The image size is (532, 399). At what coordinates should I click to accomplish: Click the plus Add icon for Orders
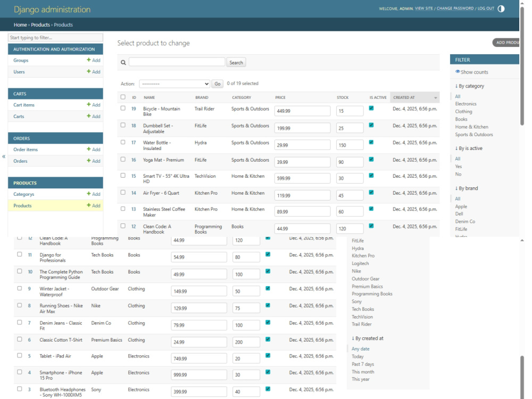88,161
